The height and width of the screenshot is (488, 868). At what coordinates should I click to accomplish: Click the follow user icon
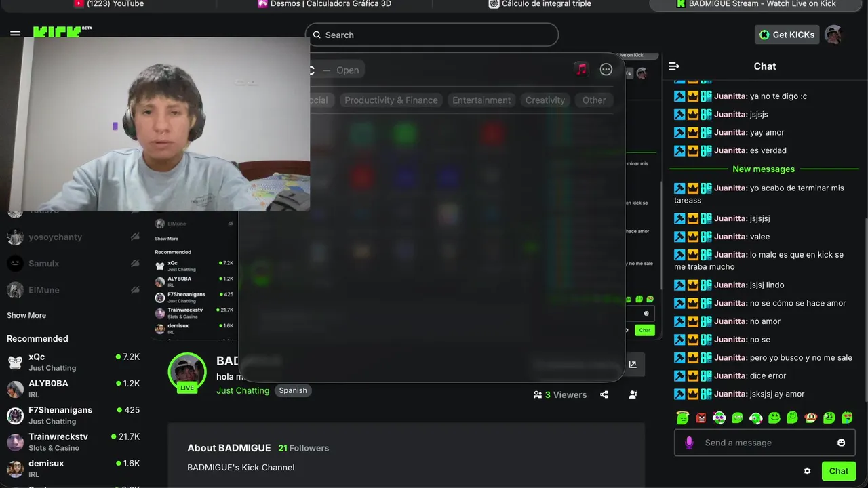633,394
